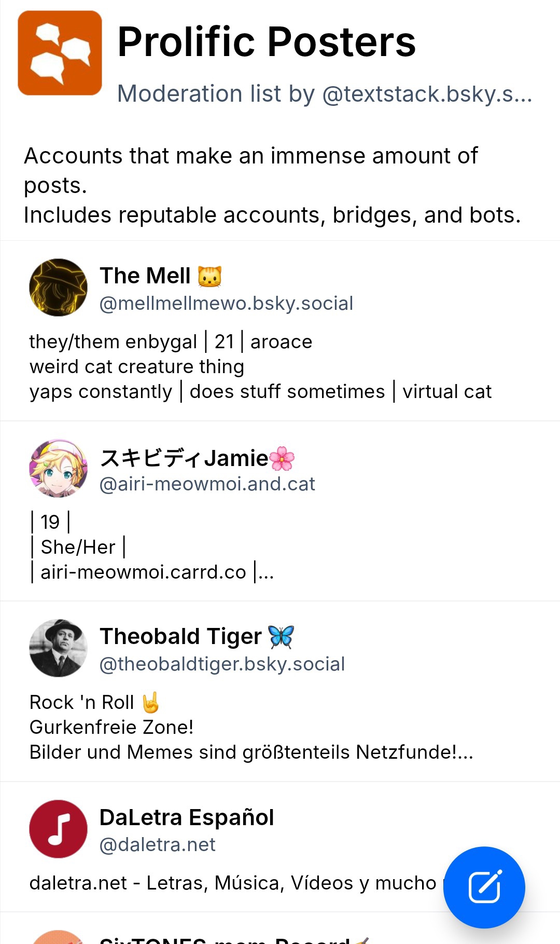Image resolution: width=560 pixels, height=944 pixels.
Task: Open The Mell display name
Action: (145, 276)
